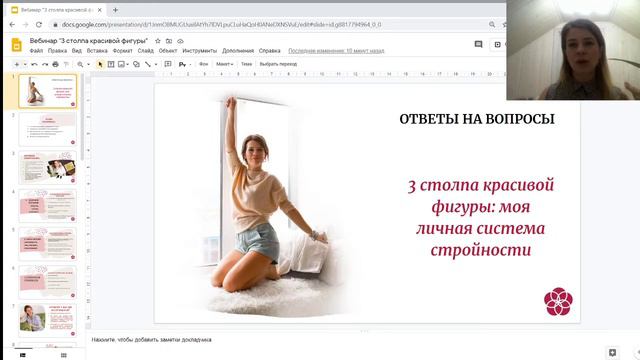Click the browser Reload button
The image size is (640, 360).
click(39, 24)
